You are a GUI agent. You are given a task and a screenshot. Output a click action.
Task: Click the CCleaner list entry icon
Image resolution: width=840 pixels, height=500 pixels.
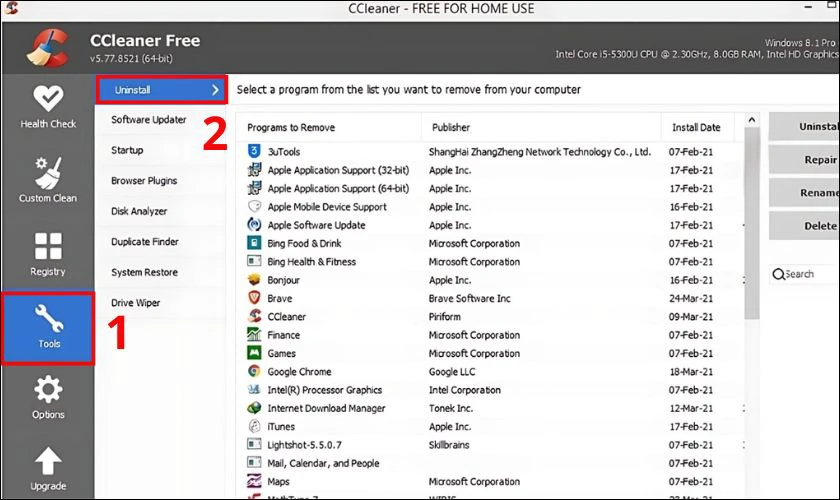click(254, 316)
